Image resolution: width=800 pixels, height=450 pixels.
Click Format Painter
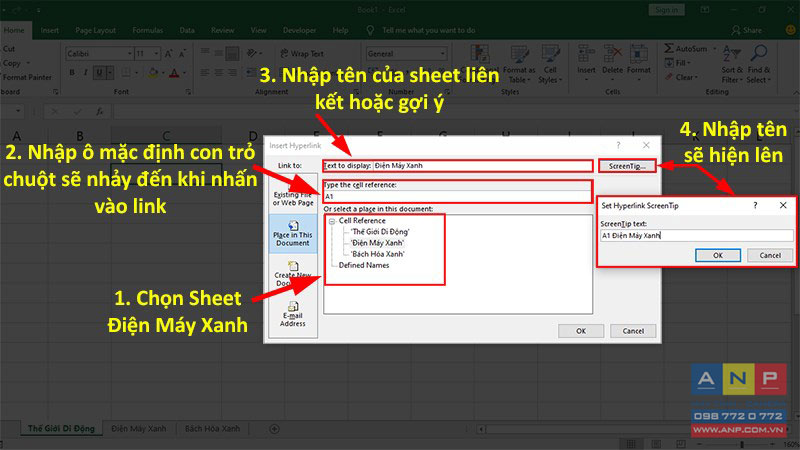click(x=27, y=77)
